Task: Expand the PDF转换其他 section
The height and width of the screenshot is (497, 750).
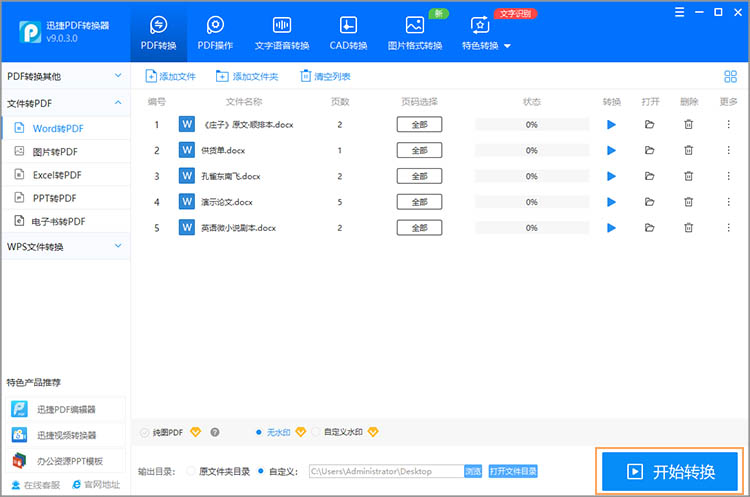Action: tap(64, 76)
